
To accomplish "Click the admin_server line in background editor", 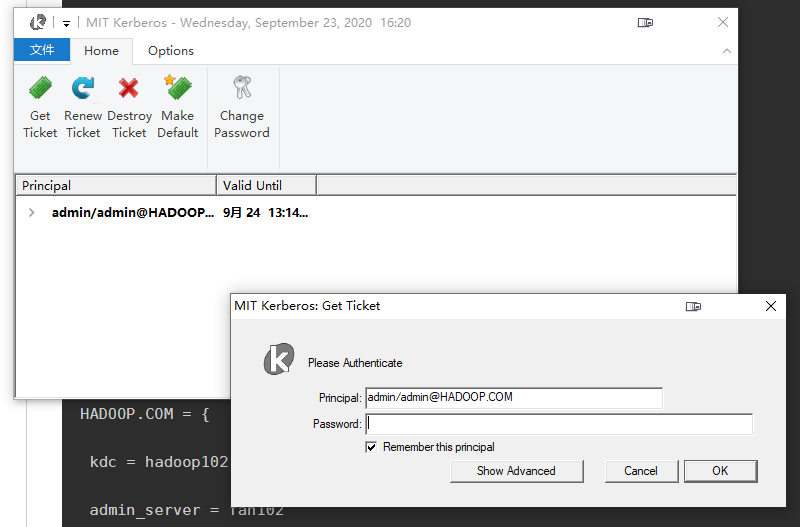I will 186,510.
